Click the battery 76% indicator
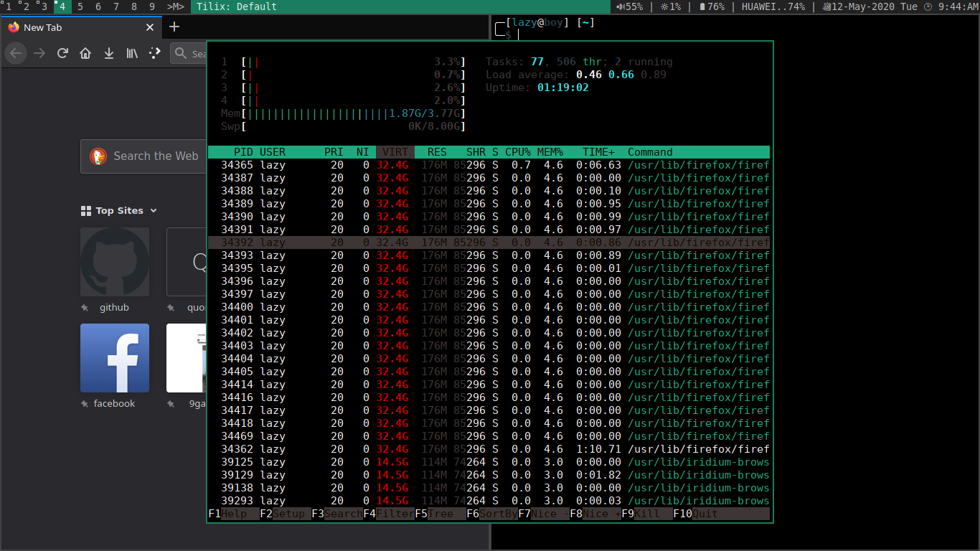Image resolution: width=980 pixels, height=551 pixels. coord(712,6)
